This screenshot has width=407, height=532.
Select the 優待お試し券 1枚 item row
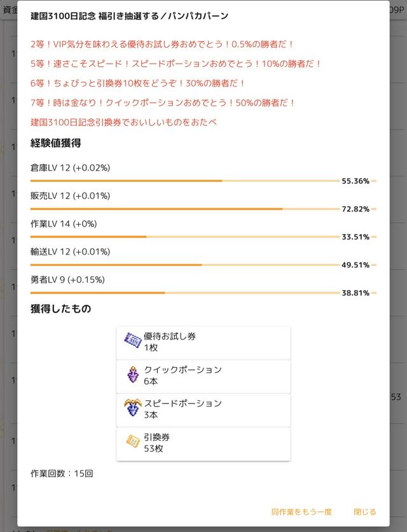tap(203, 342)
